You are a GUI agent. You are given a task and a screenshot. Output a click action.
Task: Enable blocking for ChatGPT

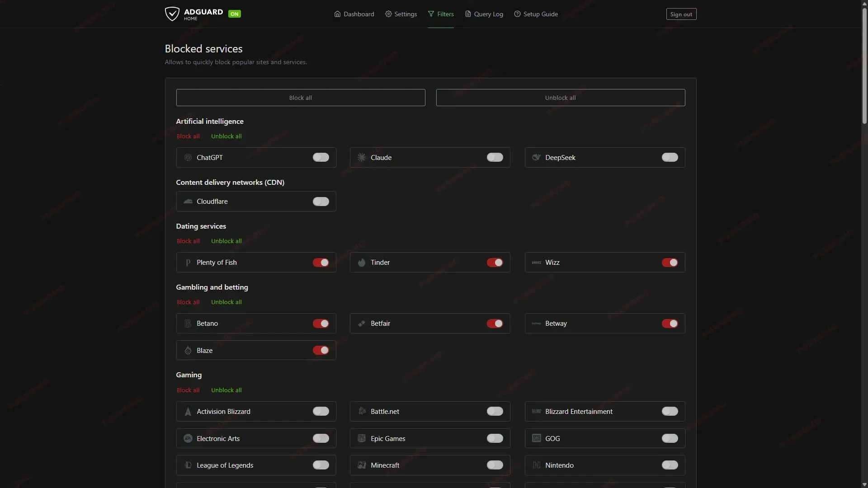click(x=321, y=157)
